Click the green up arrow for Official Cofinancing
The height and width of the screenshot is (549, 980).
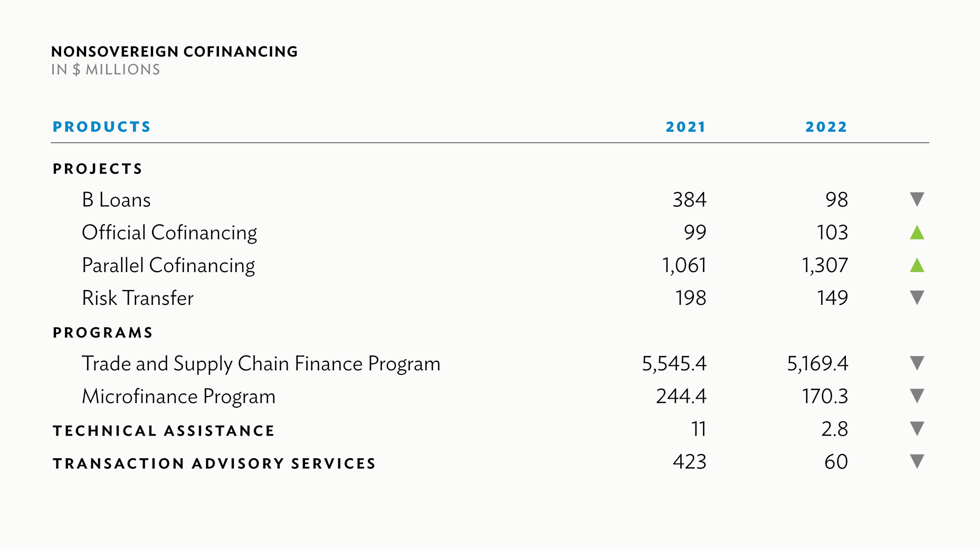point(917,232)
